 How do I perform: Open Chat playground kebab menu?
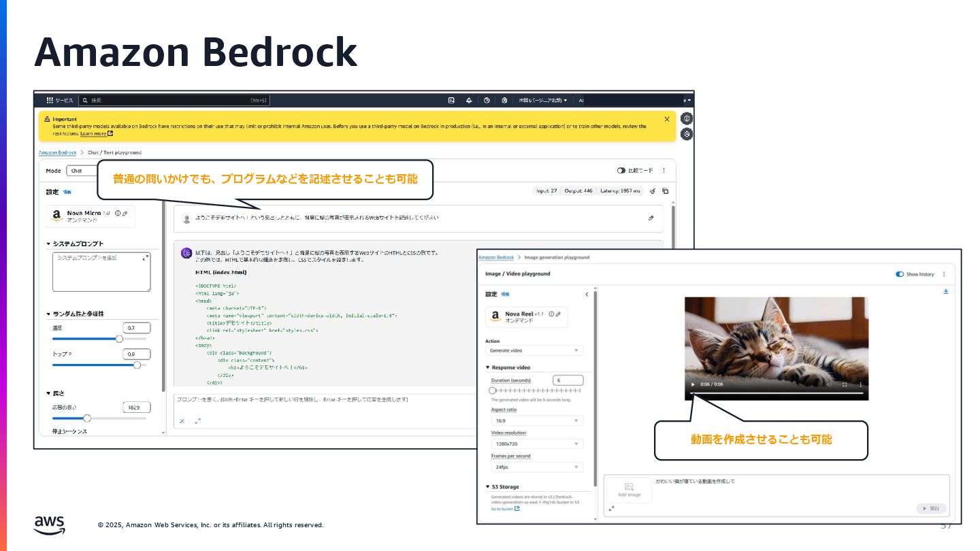click(x=664, y=171)
